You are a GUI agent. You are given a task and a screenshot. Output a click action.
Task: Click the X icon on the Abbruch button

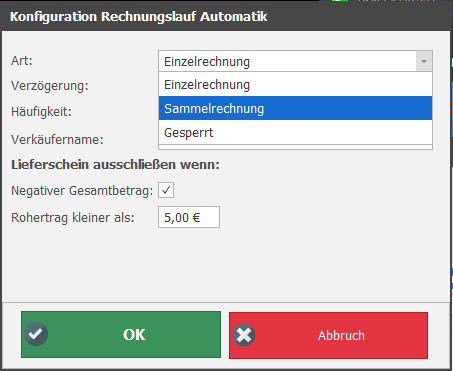click(x=244, y=335)
